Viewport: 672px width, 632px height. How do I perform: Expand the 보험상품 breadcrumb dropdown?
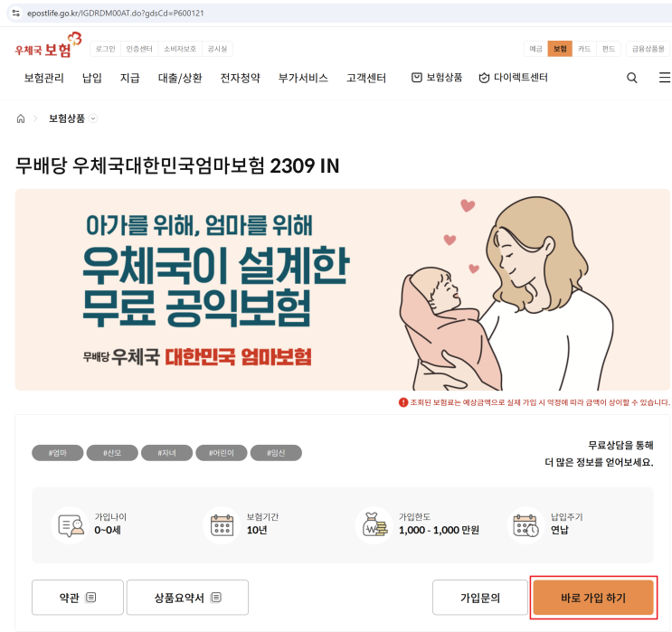click(93, 118)
